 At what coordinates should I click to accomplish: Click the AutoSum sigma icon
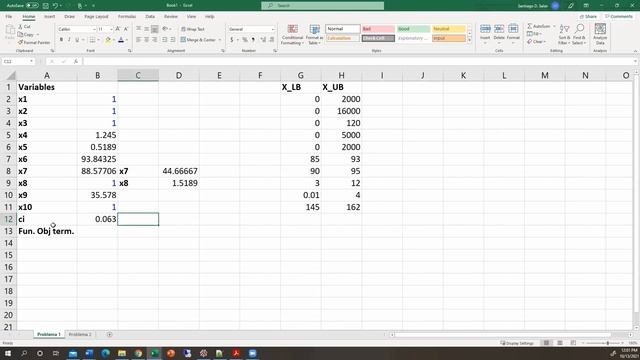pos(530,26)
